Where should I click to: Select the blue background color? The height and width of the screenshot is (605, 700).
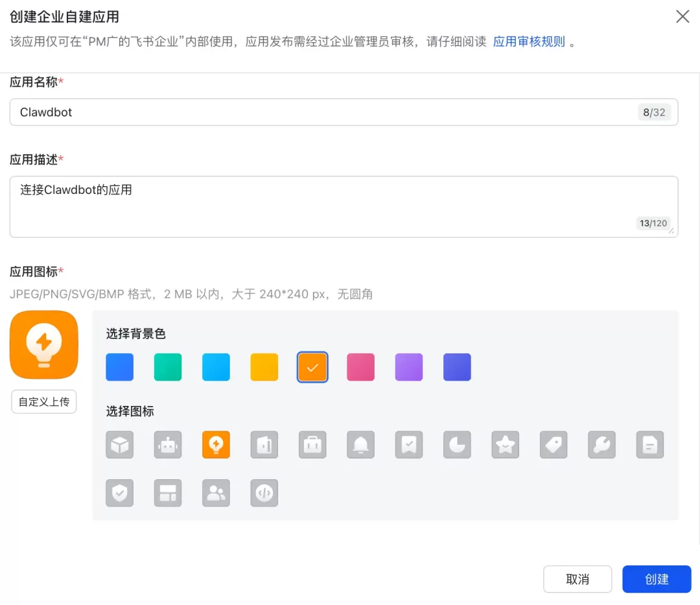click(x=120, y=367)
